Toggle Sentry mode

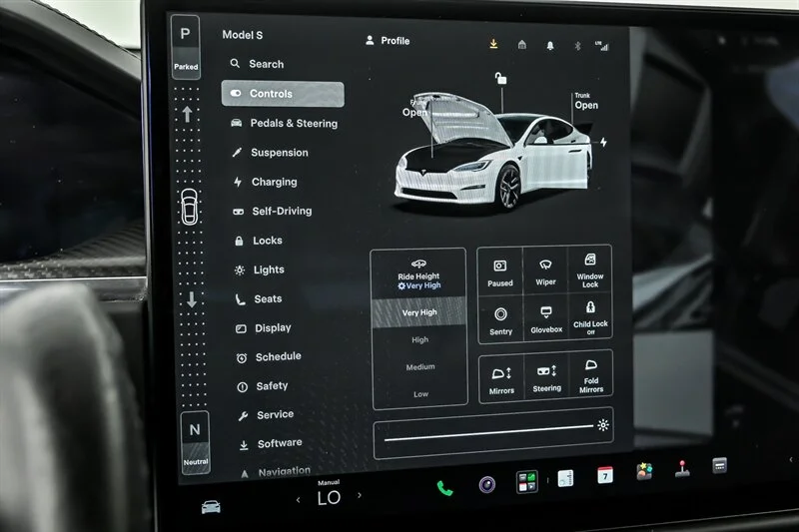click(501, 320)
